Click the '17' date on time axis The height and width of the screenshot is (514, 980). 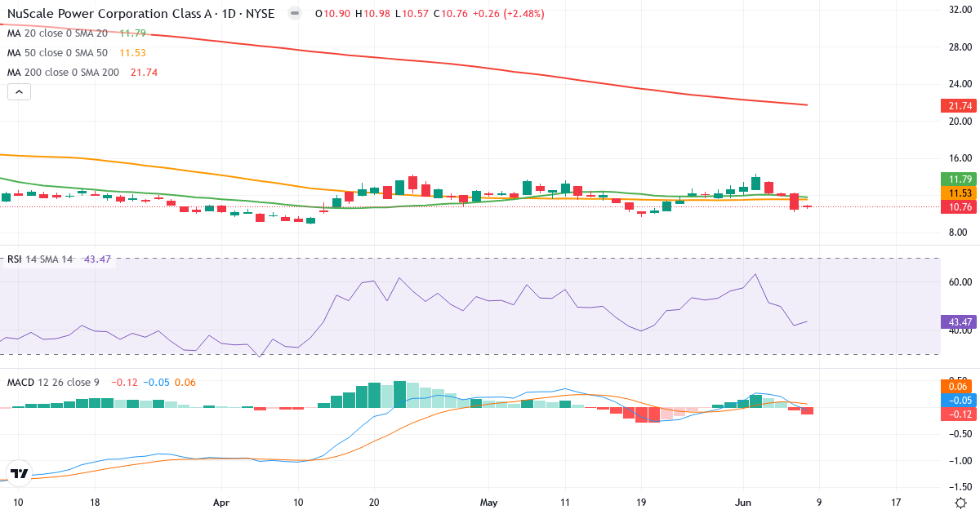click(x=896, y=503)
